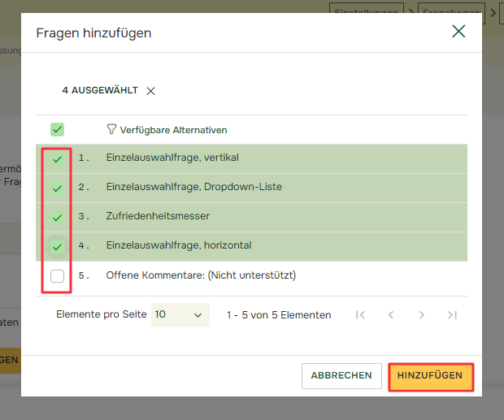This screenshot has width=504, height=420.
Task: Clear the 4 ausgewählt selection
Action: 150,91
